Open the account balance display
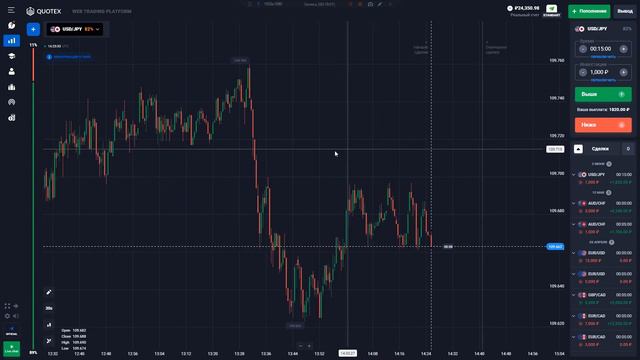The height and width of the screenshot is (360, 640). 523,11
